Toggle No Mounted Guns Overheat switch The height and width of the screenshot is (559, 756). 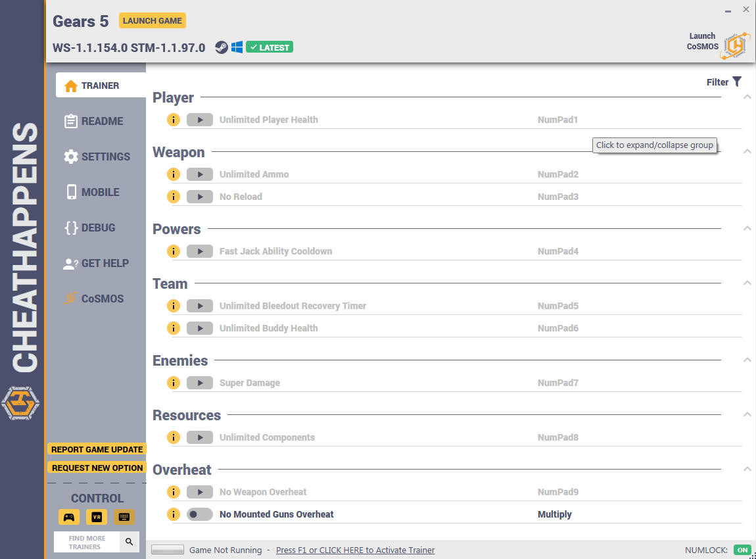(x=200, y=514)
